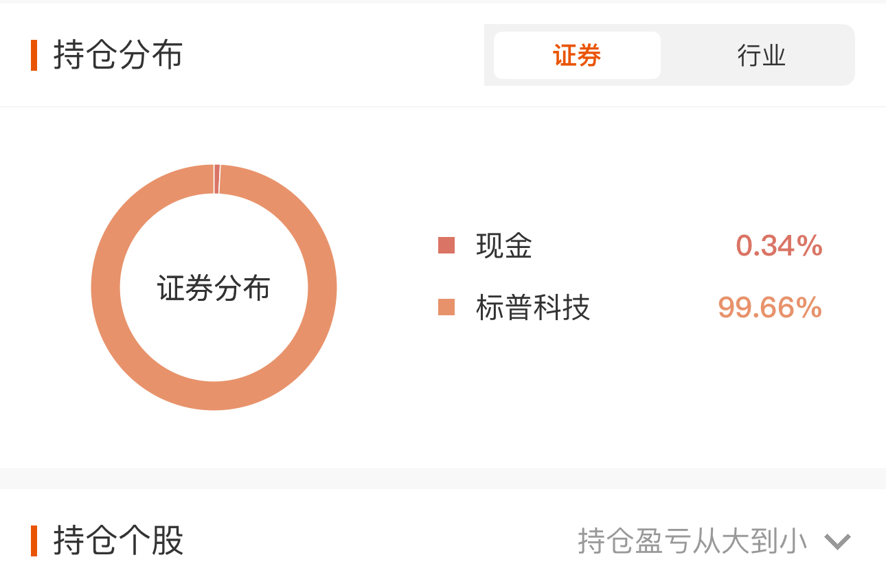Tap the 99.66% holding percentage value

click(x=770, y=307)
